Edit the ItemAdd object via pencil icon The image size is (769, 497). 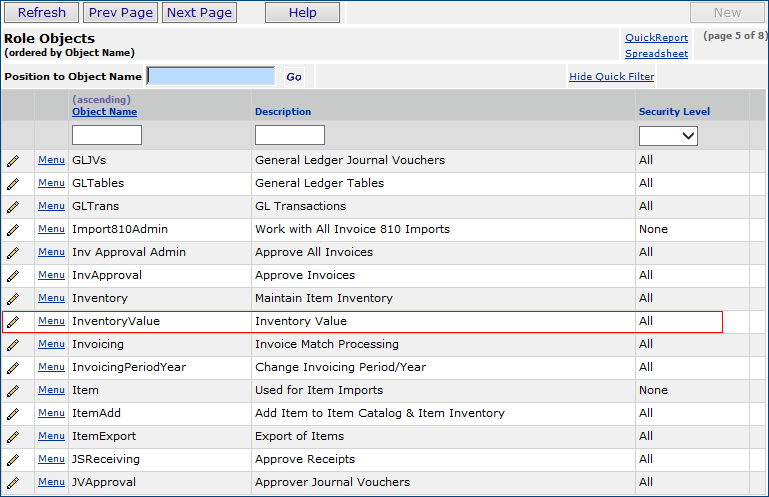pos(13,413)
